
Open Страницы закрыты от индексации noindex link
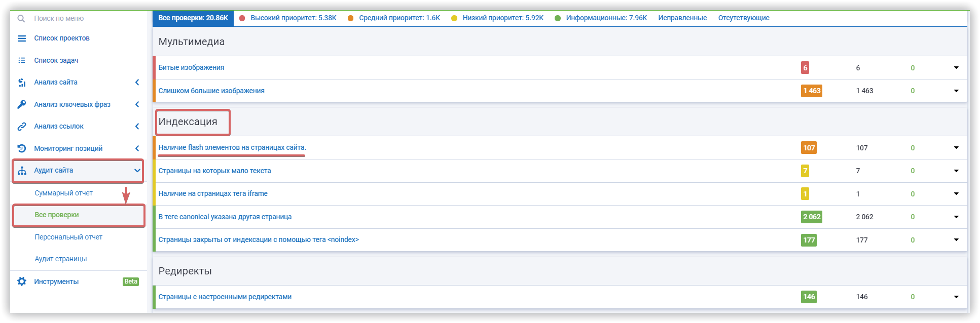[259, 240]
